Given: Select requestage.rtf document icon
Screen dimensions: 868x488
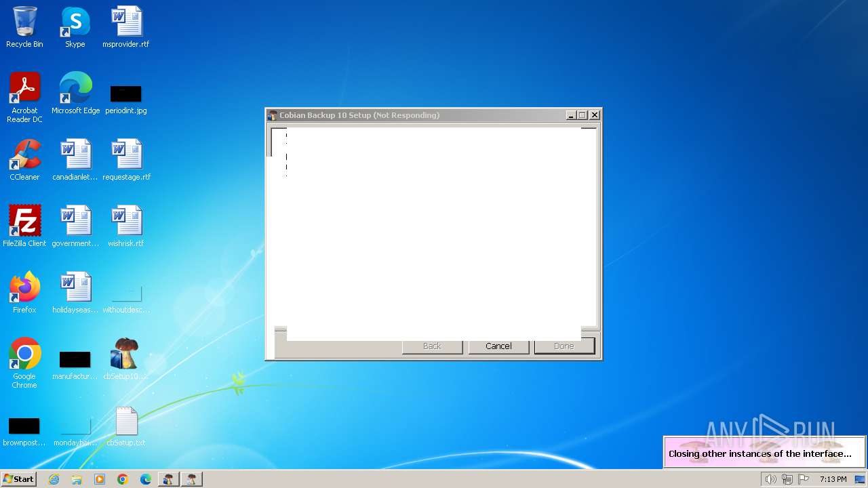Looking at the screenshot, I should click(126, 160).
